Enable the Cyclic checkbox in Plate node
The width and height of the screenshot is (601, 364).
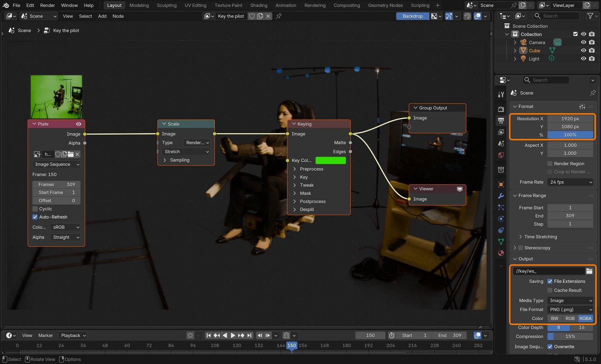click(x=35, y=209)
